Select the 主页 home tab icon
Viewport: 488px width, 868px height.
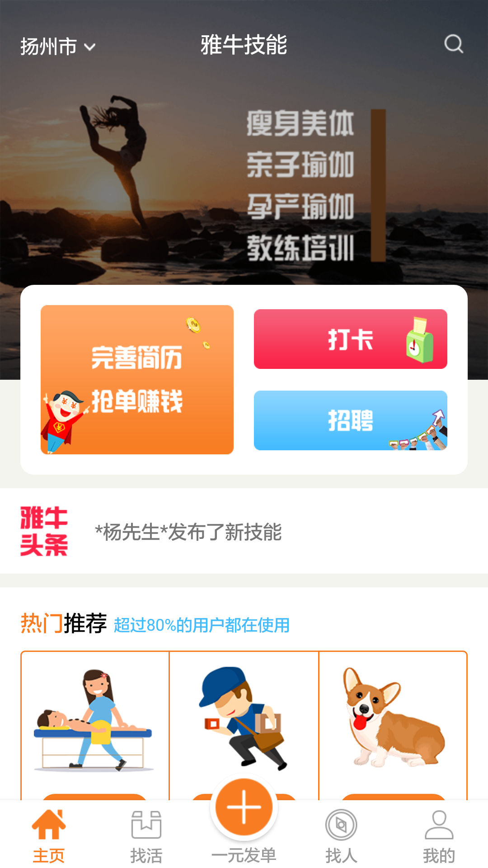tap(49, 824)
